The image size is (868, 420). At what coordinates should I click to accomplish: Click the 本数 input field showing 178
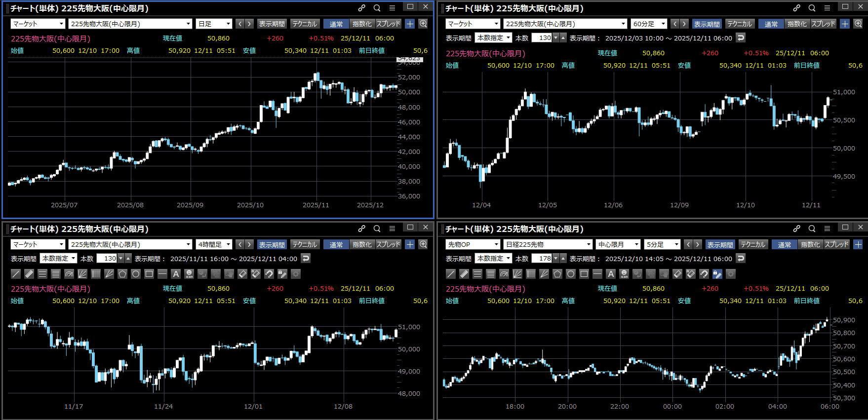(541, 259)
